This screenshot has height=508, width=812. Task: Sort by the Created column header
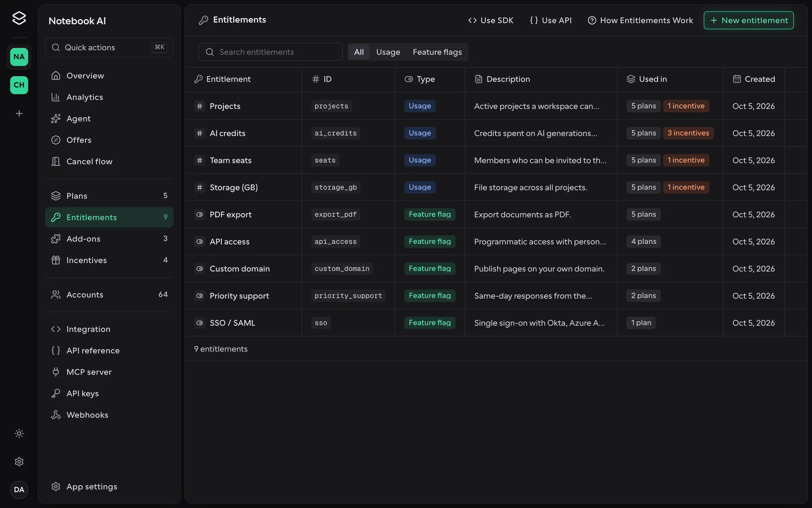(753, 79)
